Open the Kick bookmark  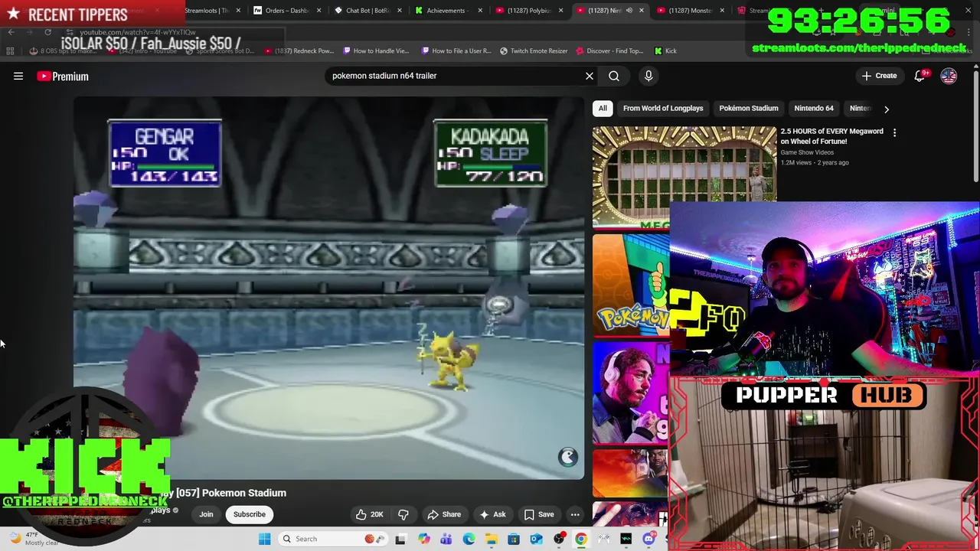point(665,51)
